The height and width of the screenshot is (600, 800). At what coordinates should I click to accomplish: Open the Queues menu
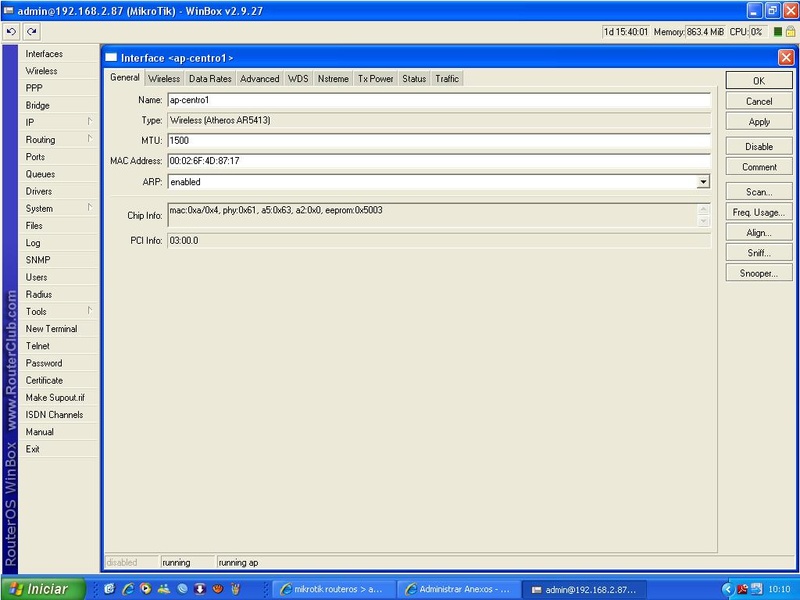click(x=58, y=174)
